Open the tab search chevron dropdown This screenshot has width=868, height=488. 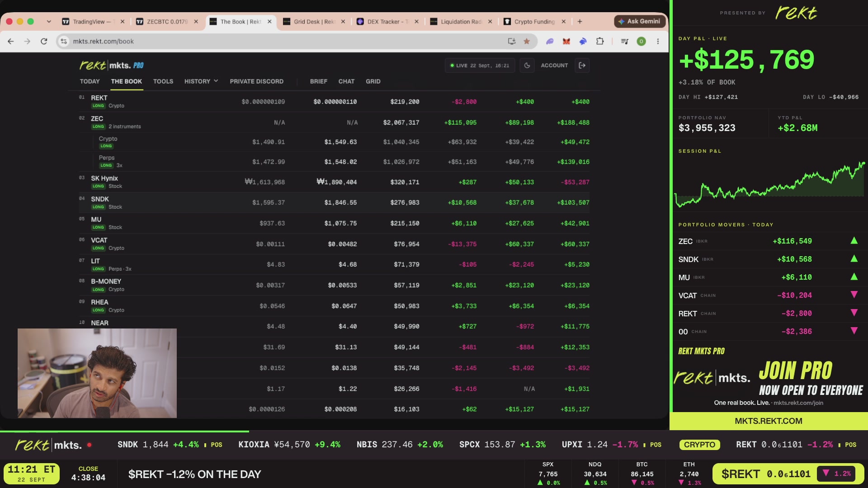[x=49, y=21]
